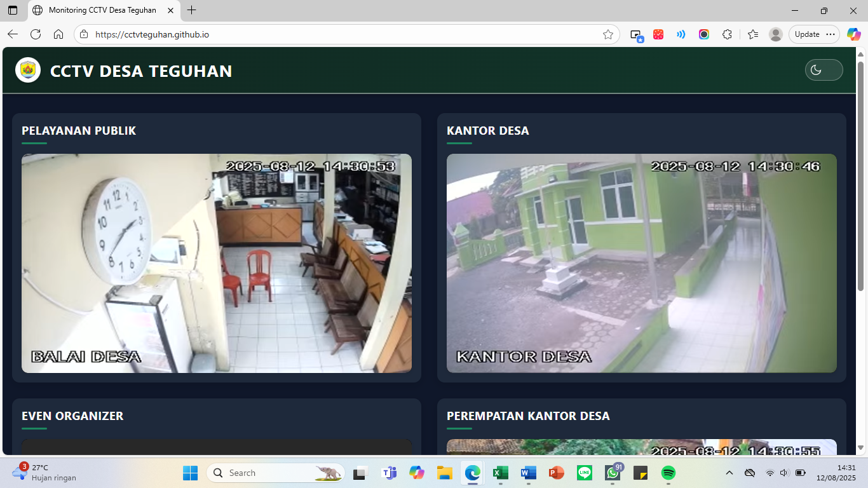Open the Windows Start menu
Viewport: 868px width, 488px height.
pos(190,473)
